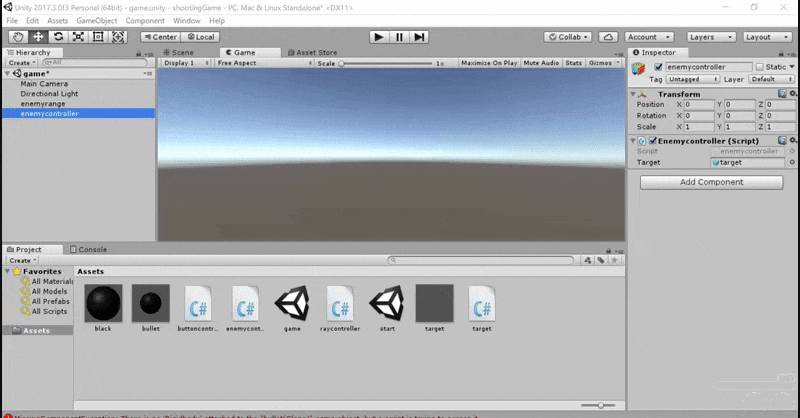Collapse the Transform component
The height and width of the screenshot is (418, 800).
coord(633,94)
